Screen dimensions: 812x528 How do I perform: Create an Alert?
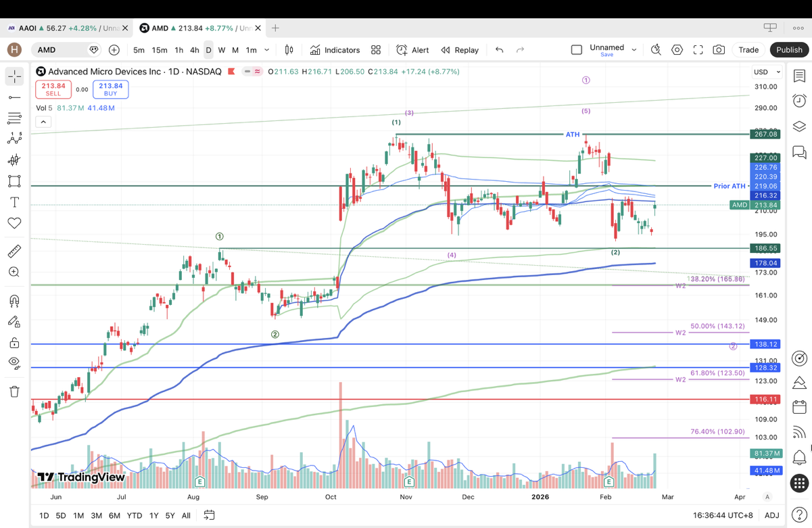tap(412, 50)
